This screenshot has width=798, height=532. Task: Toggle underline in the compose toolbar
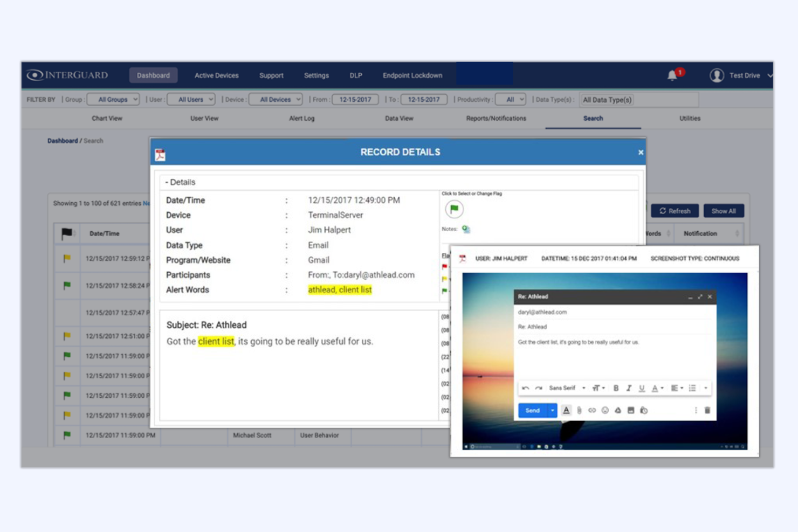coord(642,388)
